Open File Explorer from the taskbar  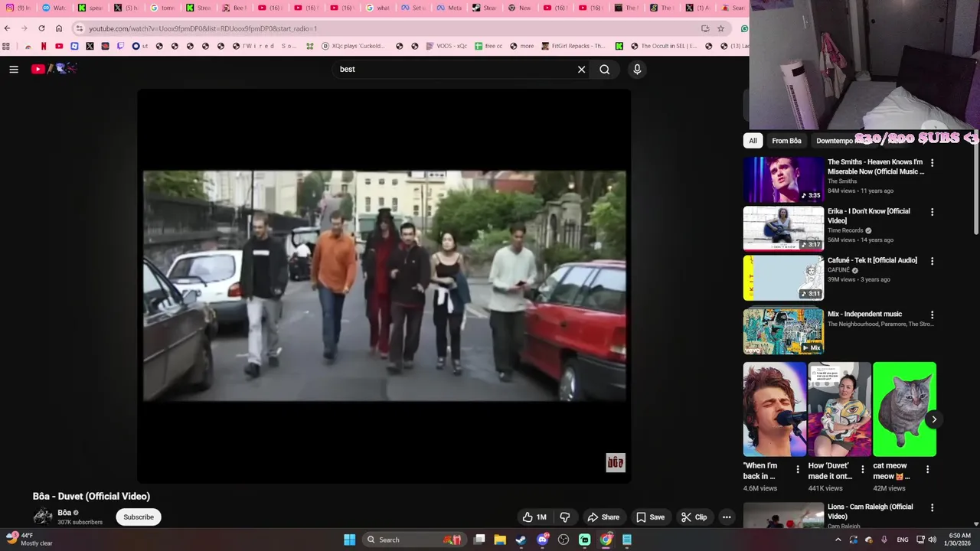[x=500, y=540]
